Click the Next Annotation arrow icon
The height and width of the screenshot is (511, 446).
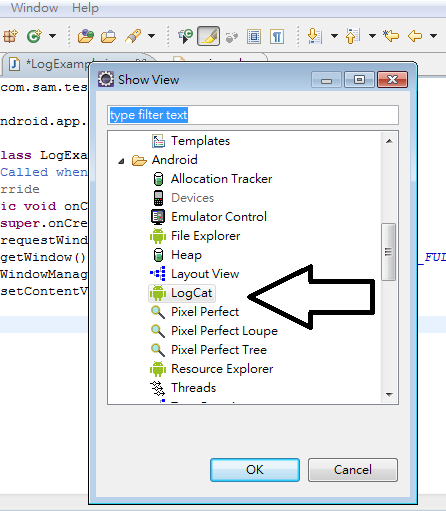pos(314,36)
